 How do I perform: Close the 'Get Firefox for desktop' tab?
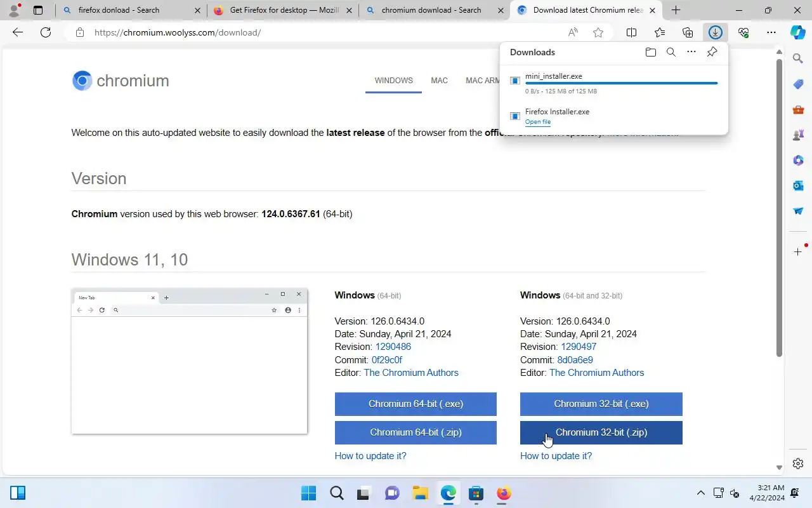pyautogui.click(x=350, y=10)
